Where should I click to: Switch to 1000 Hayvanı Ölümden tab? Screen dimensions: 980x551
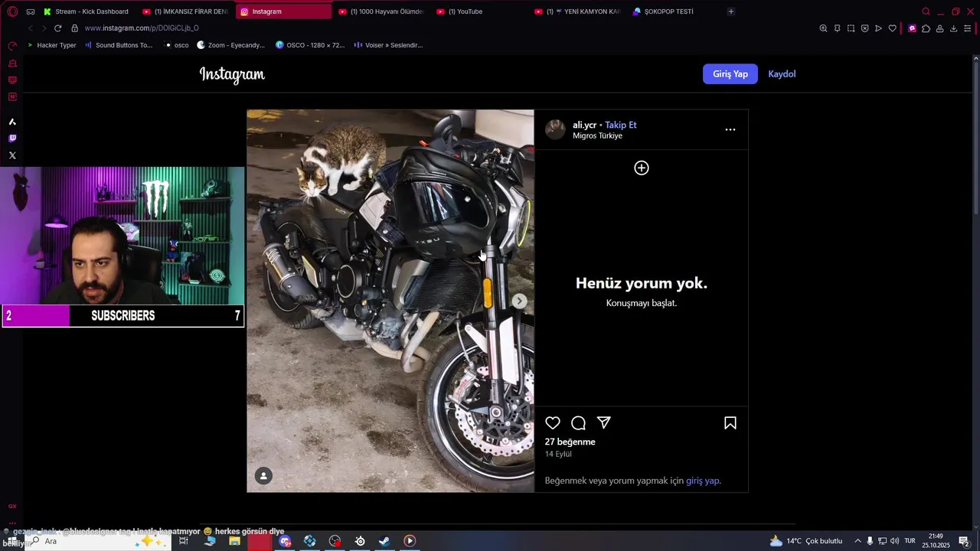pos(381,11)
